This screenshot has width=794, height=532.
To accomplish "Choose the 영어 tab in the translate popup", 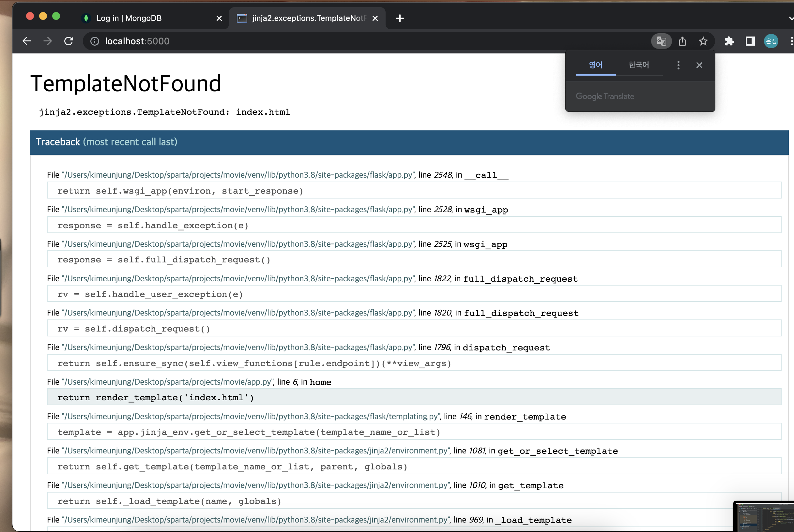I will click(x=596, y=65).
